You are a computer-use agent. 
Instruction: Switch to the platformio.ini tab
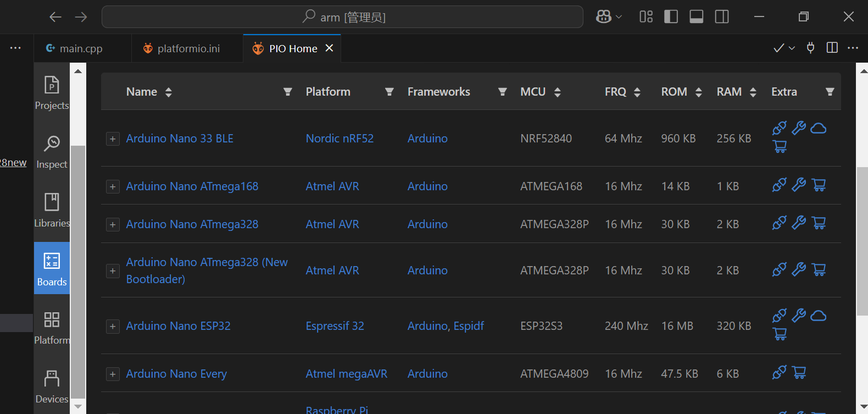pyautogui.click(x=187, y=48)
